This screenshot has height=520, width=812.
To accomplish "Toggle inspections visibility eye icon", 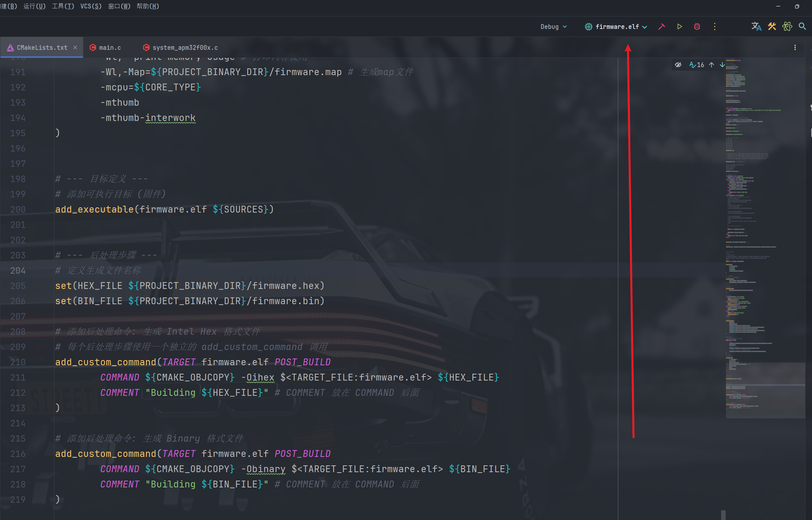I will pyautogui.click(x=678, y=65).
